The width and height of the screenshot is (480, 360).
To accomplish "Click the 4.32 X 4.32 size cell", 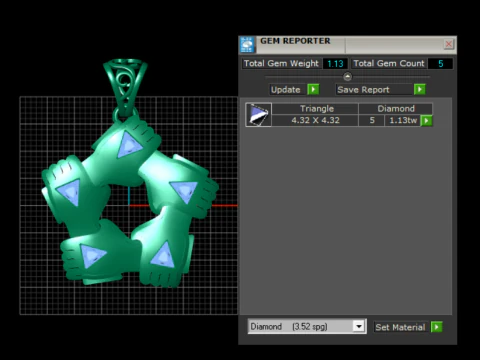I will coord(315,120).
